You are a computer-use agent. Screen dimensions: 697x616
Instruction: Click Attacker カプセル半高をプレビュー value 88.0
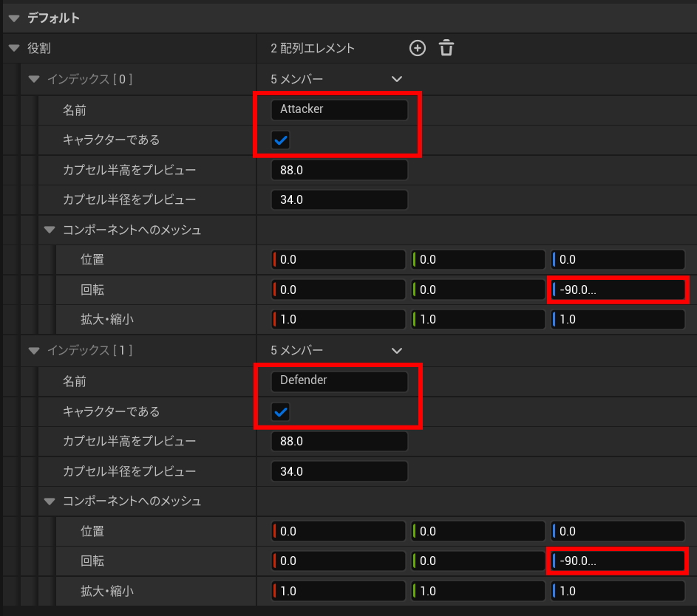tap(339, 171)
